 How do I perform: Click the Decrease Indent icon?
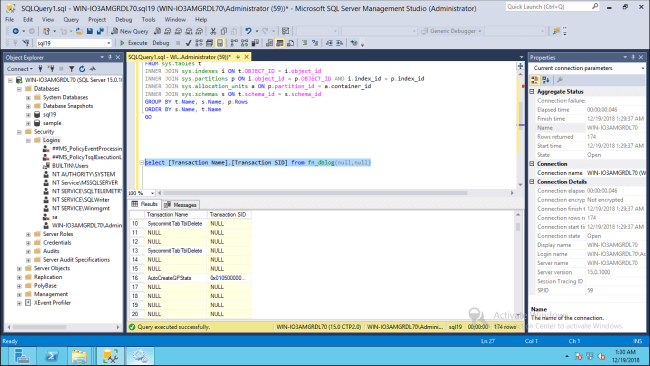330,43
